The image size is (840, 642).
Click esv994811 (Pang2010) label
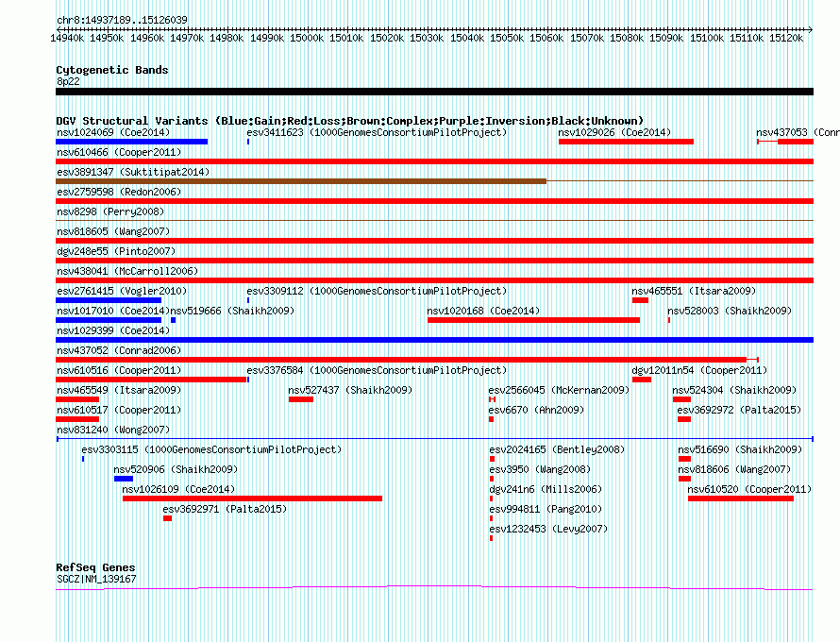coord(546,509)
